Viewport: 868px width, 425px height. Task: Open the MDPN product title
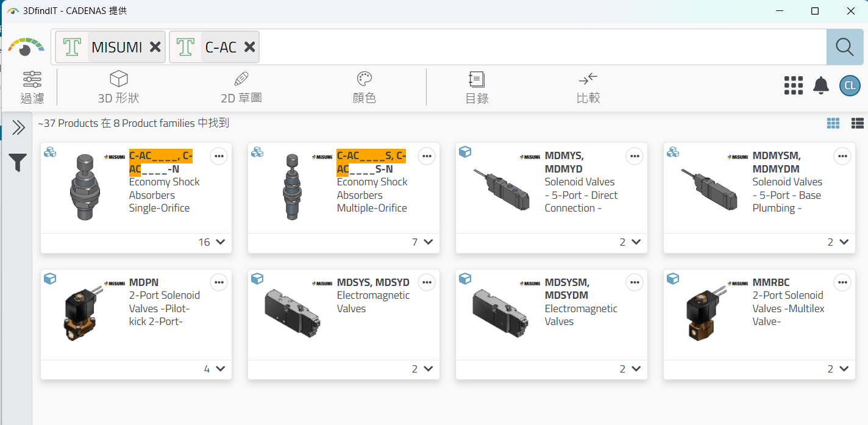pyautogui.click(x=144, y=282)
